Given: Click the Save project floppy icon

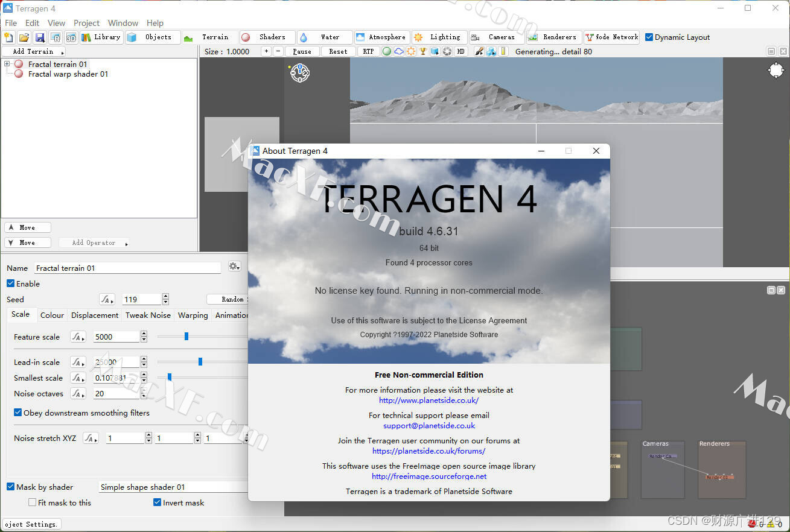Looking at the screenshot, I should (40, 37).
